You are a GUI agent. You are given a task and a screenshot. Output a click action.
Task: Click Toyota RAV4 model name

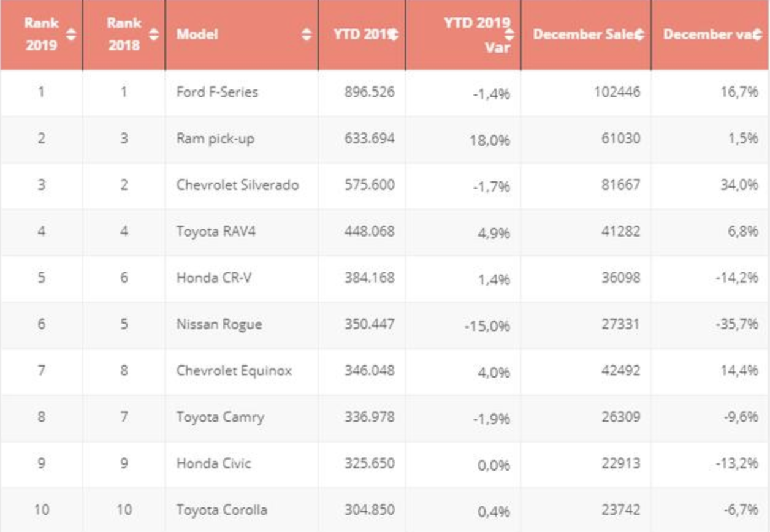(x=215, y=231)
